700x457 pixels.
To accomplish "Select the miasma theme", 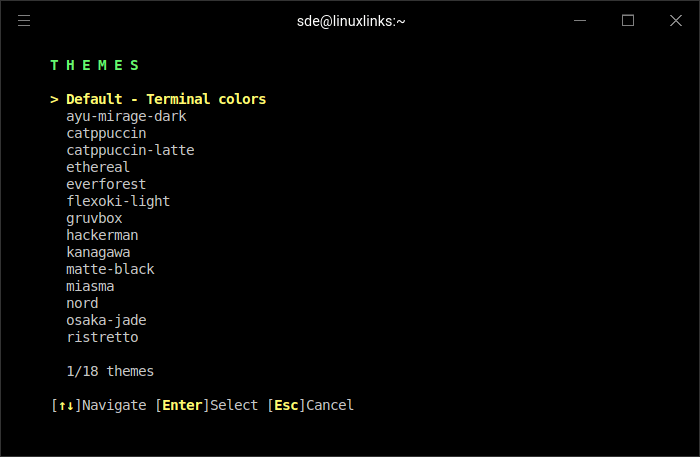I will (90, 286).
